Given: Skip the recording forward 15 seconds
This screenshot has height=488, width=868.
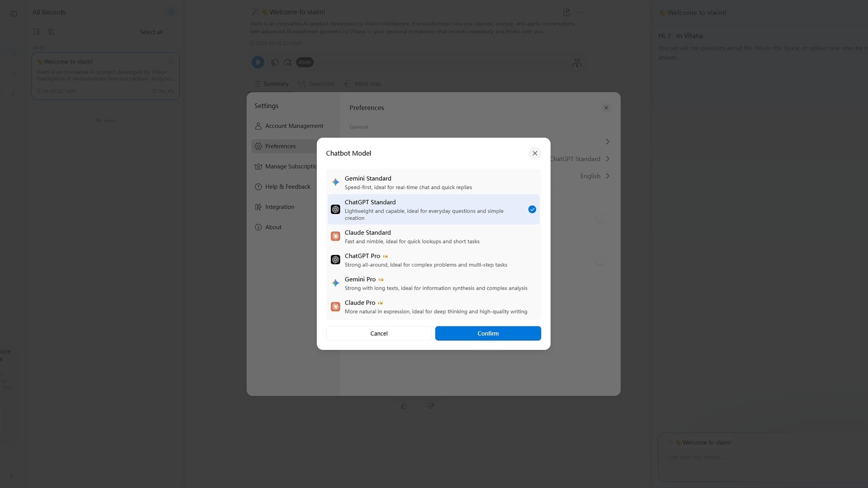Looking at the screenshot, I should (288, 63).
